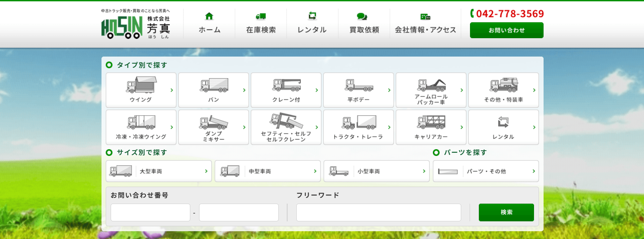Viewport: 644px width, 239px height.
Task: Click the arrow on the 冷凍・冷凍ウイング card
Action: point(172,127)
